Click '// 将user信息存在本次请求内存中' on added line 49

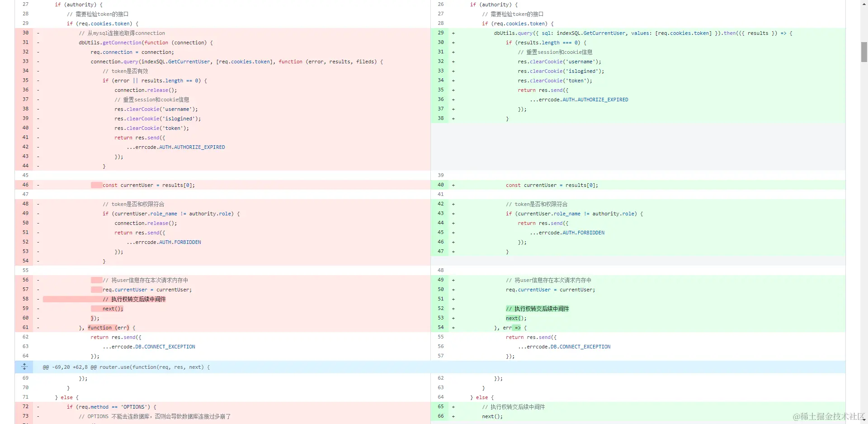click(x=549, y=280)
